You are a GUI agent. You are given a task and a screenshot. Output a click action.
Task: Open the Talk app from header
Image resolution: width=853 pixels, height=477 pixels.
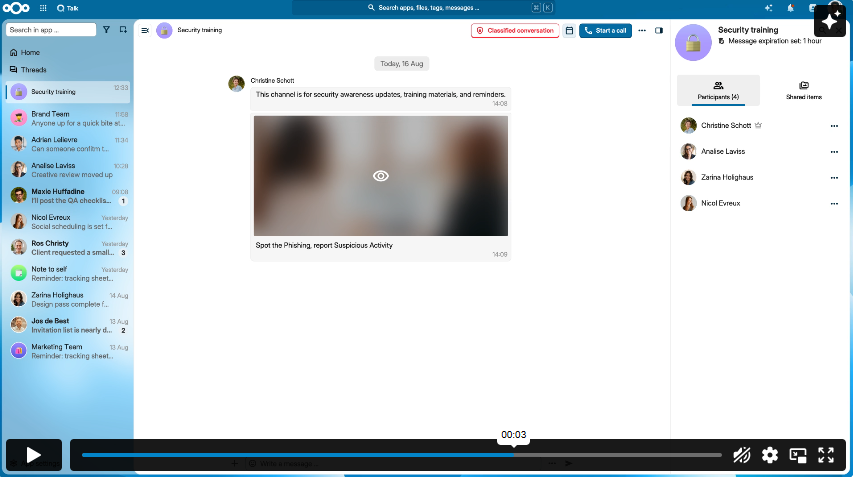[x=67, y=8]
